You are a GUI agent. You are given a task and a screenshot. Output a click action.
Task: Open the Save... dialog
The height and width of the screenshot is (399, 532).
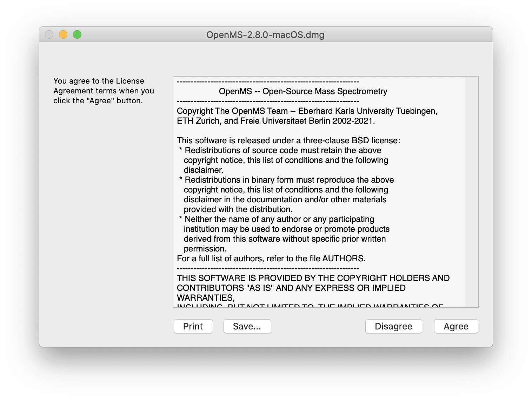pos(247,326)
